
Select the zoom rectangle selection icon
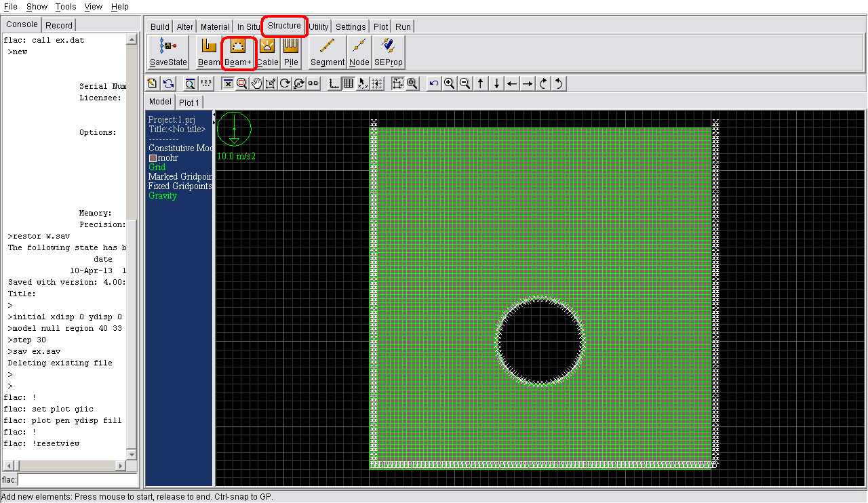click(397, 83)
